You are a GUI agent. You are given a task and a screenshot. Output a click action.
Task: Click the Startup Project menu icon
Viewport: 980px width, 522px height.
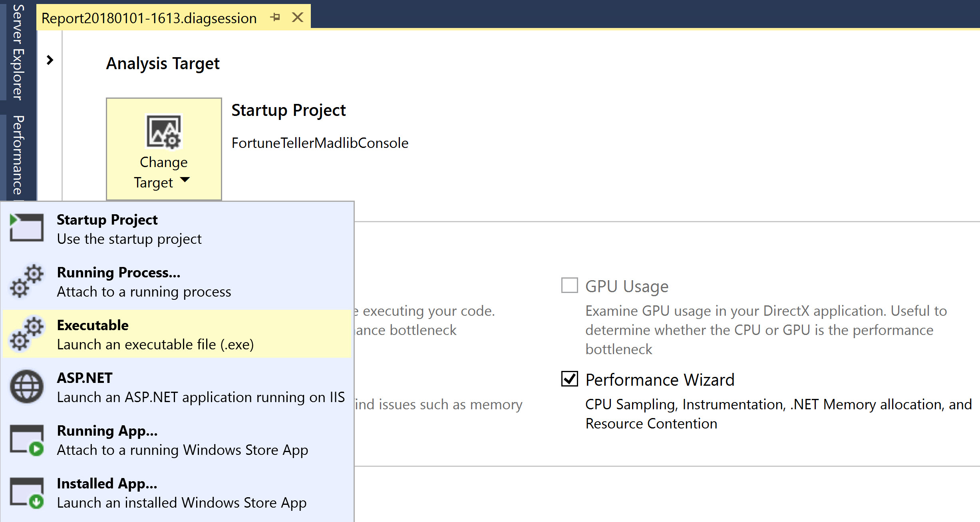[x=27, y=228]
